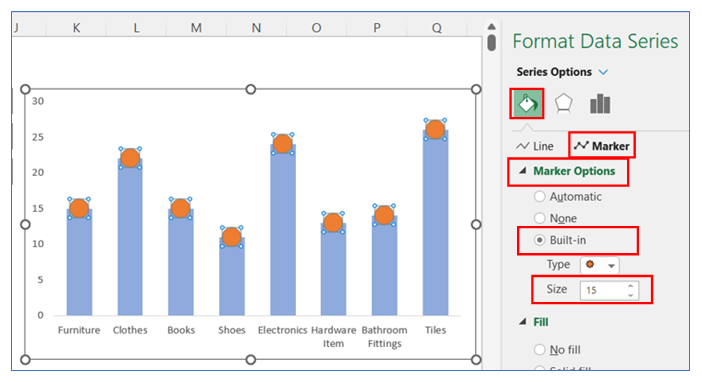Image resolution: width=702 pixels, height=382 pixels.
Task: Click the Hardware Item orange marker
Action: coord(333,223)
